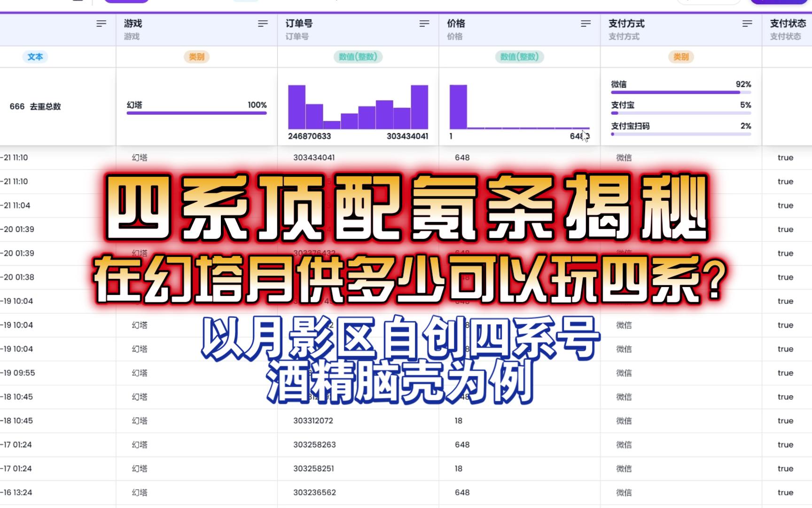This screenshot has height=508, width=812.
Task: Click the leftmost bar in 订单号 histogram
Action: tap(297, 107)
